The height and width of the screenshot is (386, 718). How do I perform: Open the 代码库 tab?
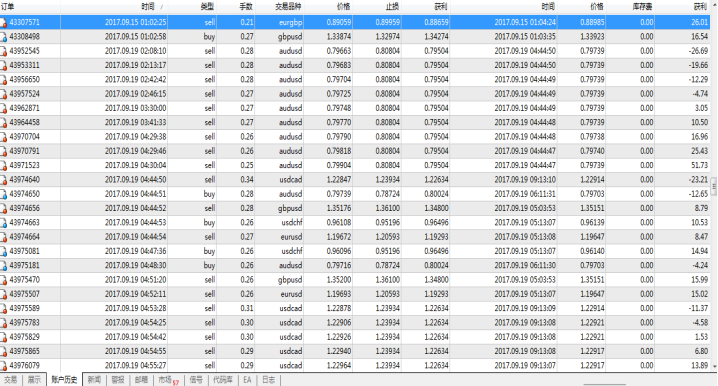(x=223, y=380)
